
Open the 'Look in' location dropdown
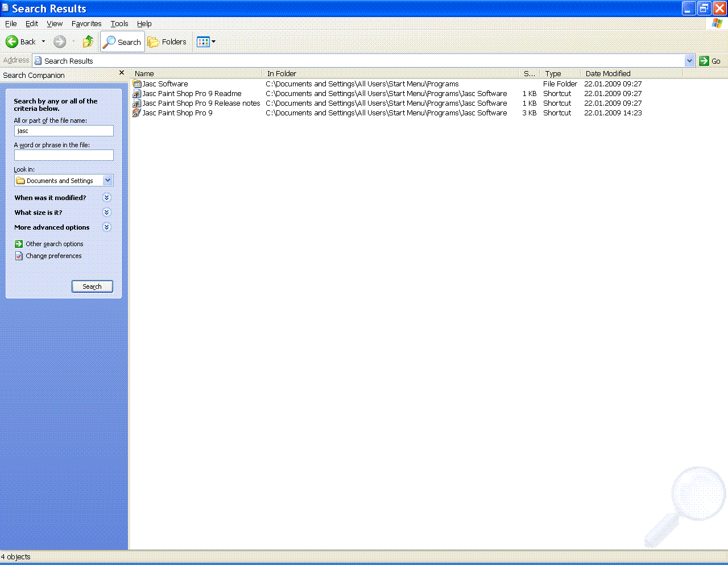pyautogui.click(x=107, y=180)
